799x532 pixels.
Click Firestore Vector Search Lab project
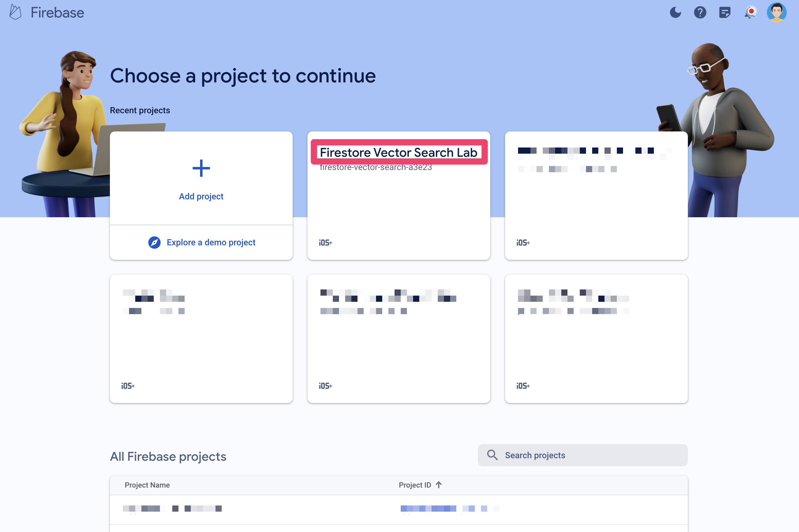coord(399,195)
